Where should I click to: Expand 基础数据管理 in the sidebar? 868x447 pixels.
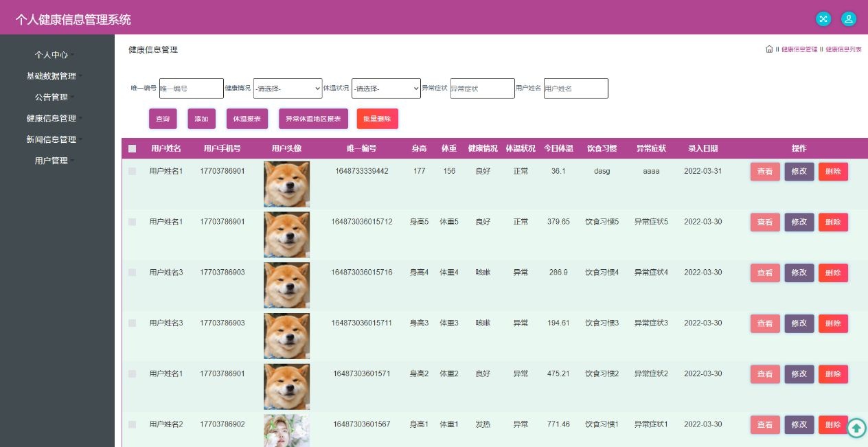tap(55, 76)
